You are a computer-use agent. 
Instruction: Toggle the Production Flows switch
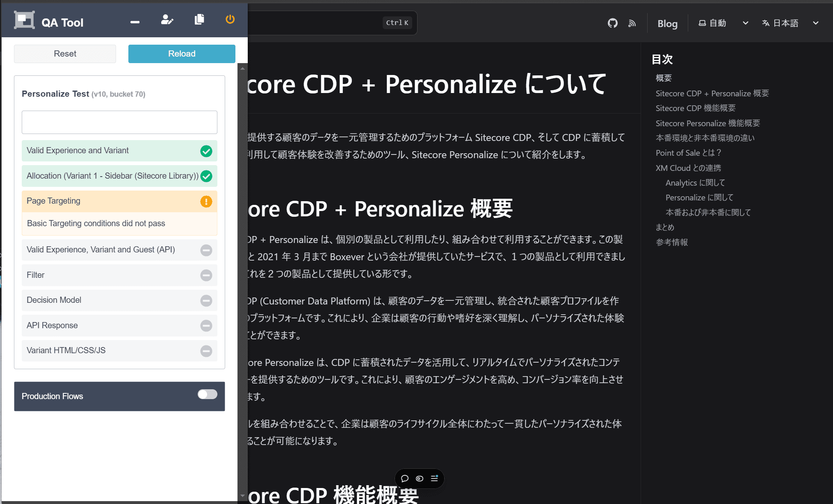click(x=207, y=394)
